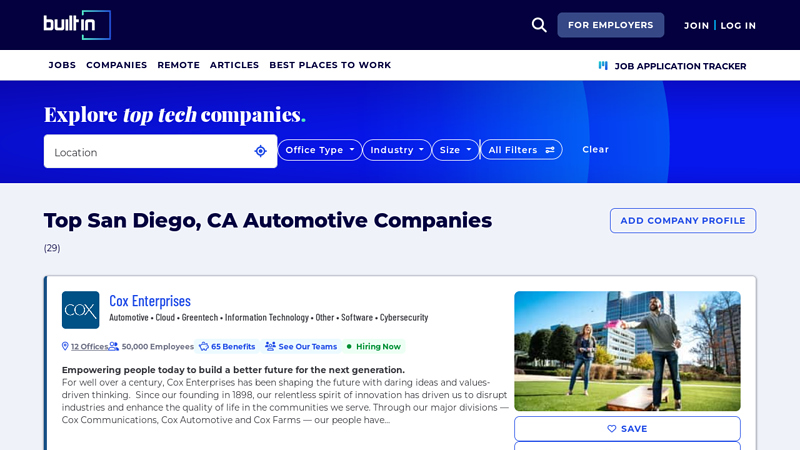
Task: Click the company count (29)
Action: click(52, 248)
